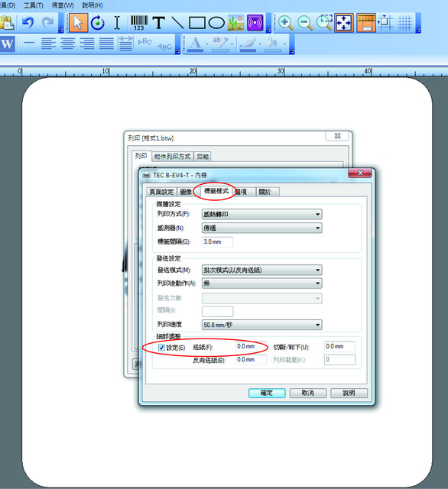Click the single line text icon
Image resolution: width=448 pixels, height=489 pixels.
(29, 43)
